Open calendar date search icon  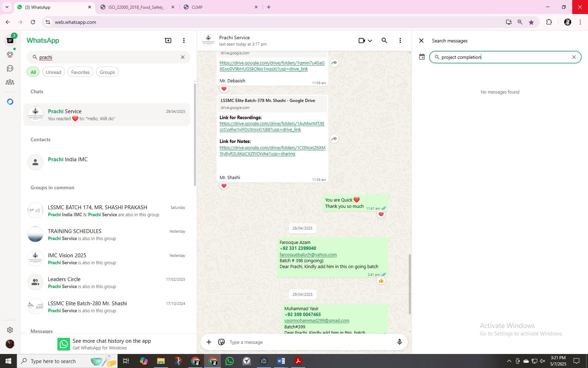pyautogui.click(x=422, y=57)
